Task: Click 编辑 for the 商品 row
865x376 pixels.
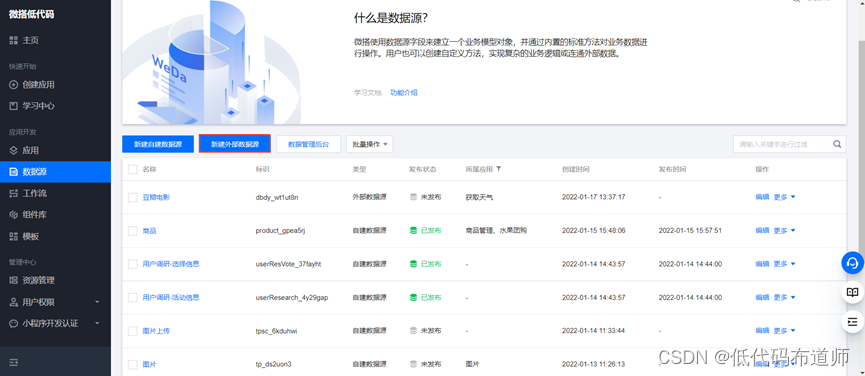Action: (x=762, y=230)
